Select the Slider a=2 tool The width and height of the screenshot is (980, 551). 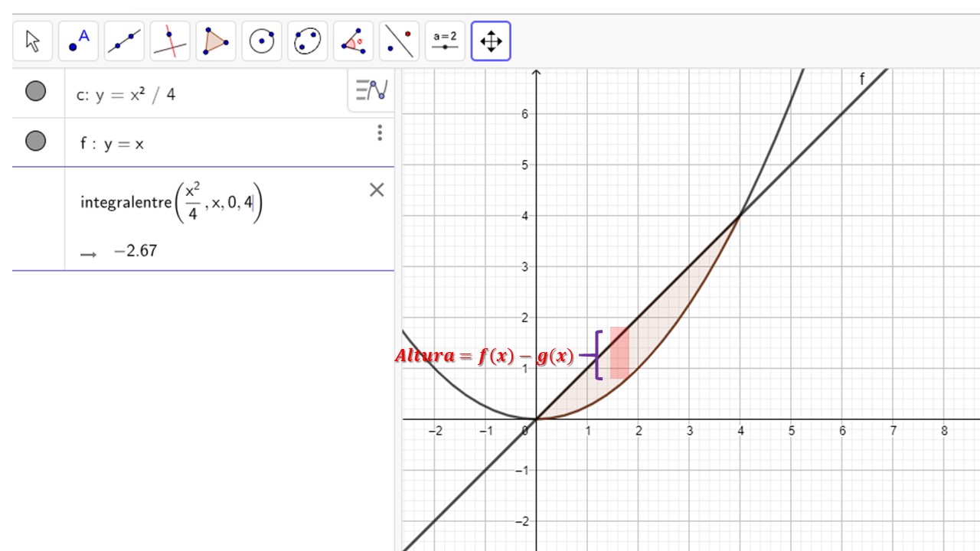(445, 41)
